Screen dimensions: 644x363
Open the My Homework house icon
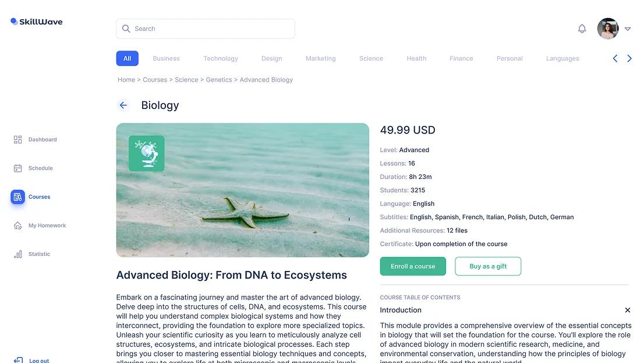pos(17,225)
